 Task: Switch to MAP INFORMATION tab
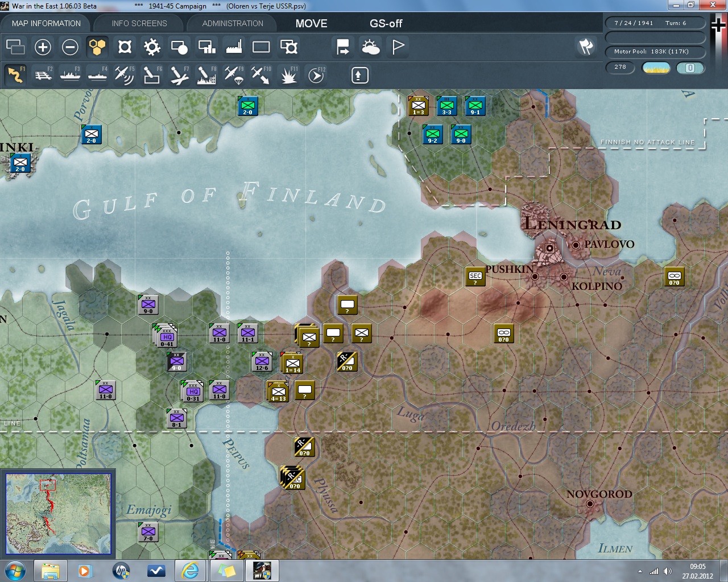tap(46, 23)
